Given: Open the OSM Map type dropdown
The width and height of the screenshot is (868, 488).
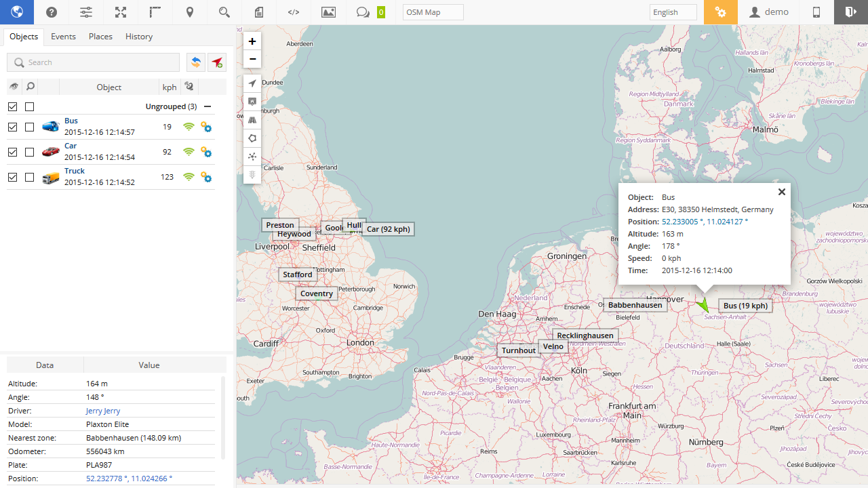Looking at the screenshot, I should [x=433, y=12].
